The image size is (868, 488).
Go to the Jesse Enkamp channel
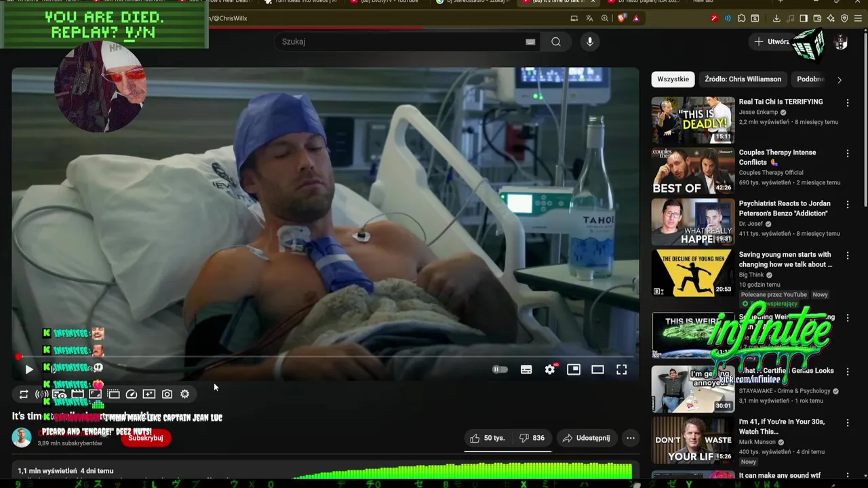[x=758, y=113]
